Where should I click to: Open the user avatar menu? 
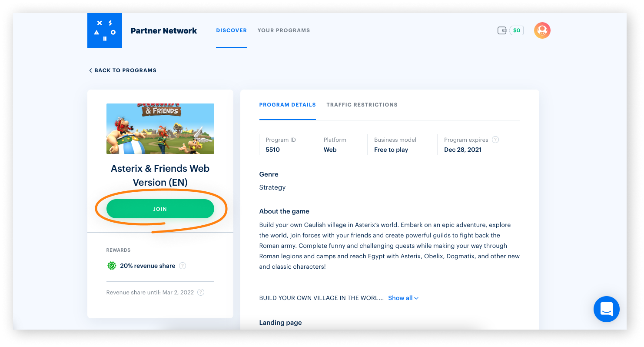(542, 30)
